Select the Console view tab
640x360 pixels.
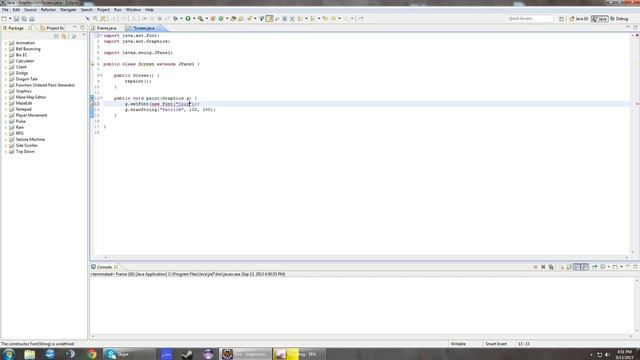pyautogui.click(x=104, y=267)
